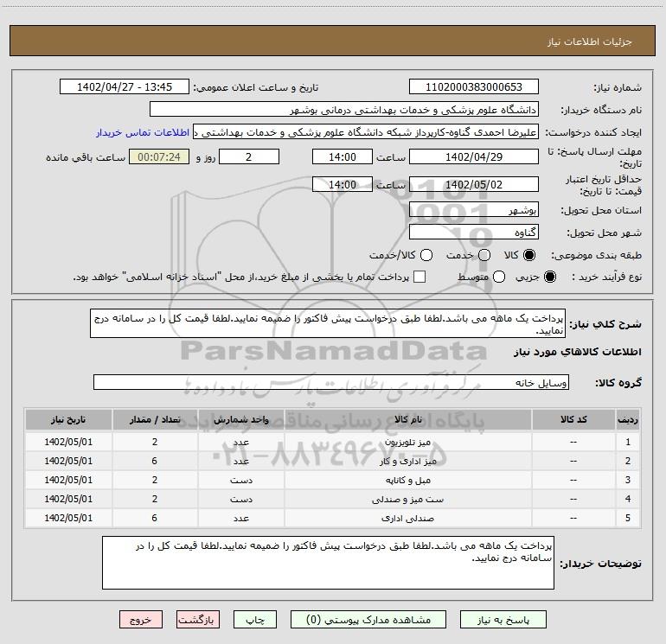The width and height of the screenshot is (666, 644).
Task: Click the شماره نیاز number field
Action: (x=473, y=87)
